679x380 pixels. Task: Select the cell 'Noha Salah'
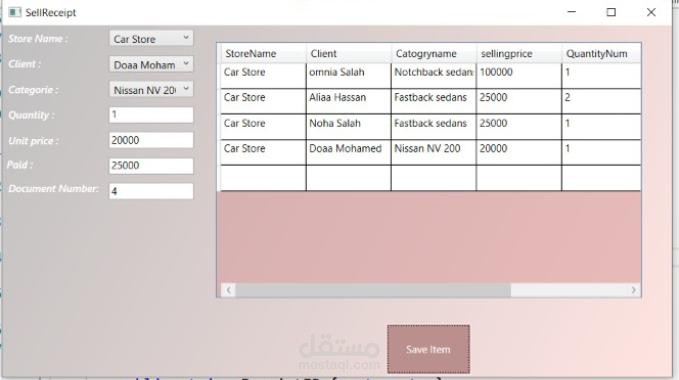[x=349, y=127]
